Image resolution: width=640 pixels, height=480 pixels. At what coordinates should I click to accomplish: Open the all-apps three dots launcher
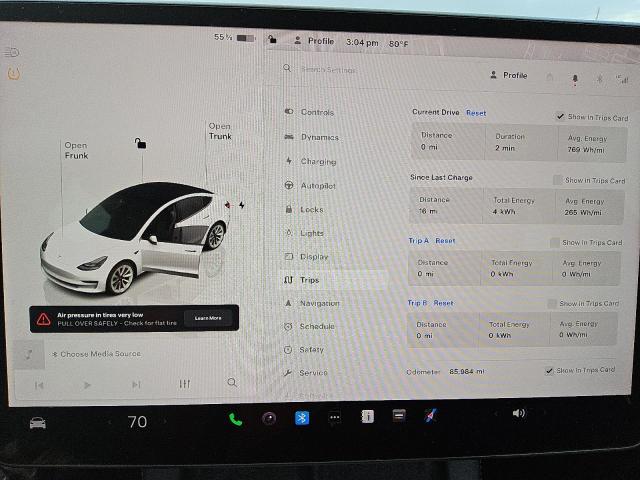(x=335, y=417)
